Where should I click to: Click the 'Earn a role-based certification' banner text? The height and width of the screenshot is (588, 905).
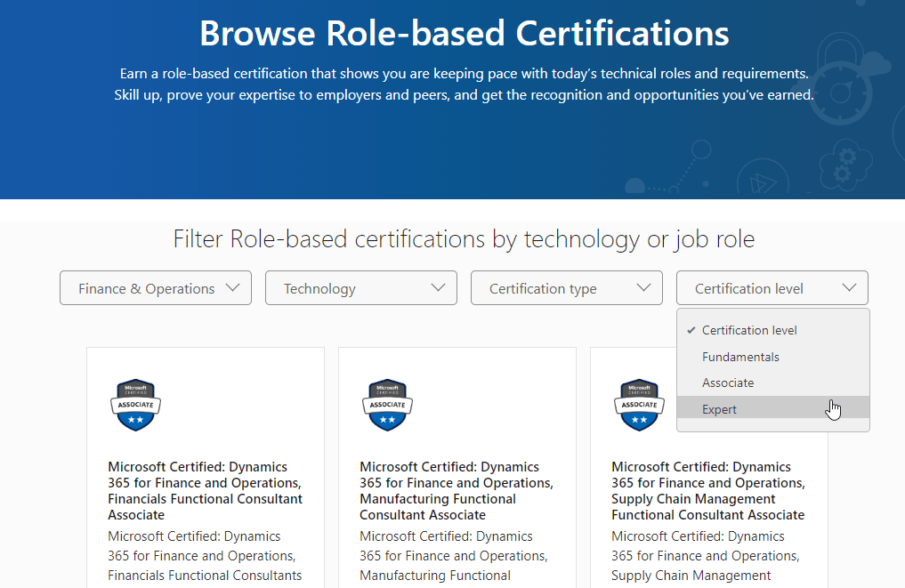point(464,85)
